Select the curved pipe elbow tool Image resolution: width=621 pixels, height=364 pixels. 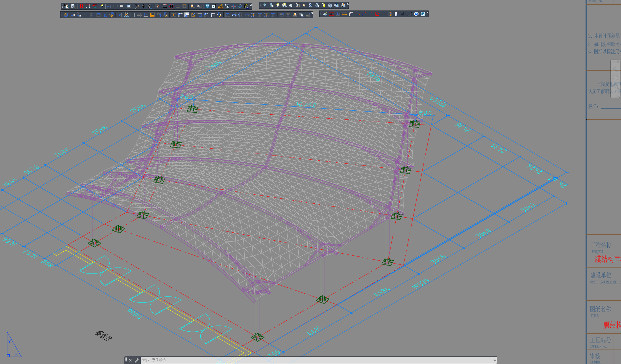[x=351, y=14]
